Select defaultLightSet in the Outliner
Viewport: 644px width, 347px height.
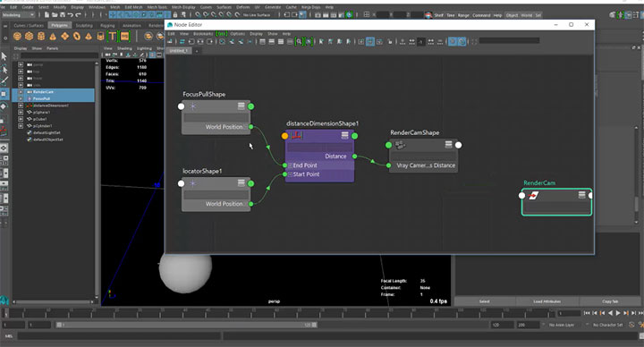click(47, 132)
